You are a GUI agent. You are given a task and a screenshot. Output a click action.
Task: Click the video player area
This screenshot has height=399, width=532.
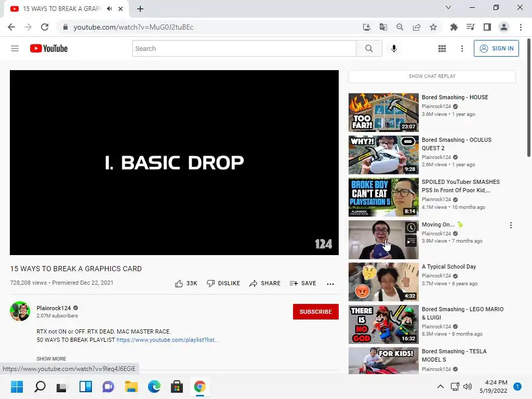click(x=174, y=163)
